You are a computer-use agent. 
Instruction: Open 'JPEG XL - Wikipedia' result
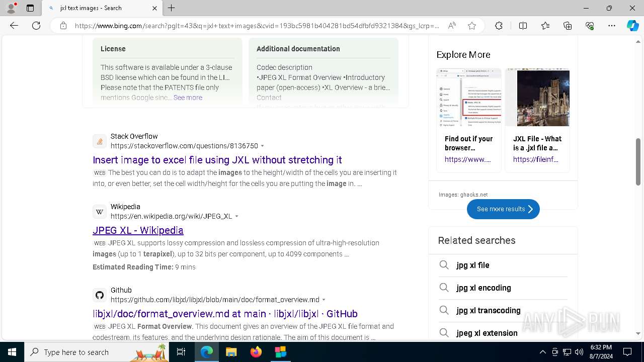pos(138,230)
